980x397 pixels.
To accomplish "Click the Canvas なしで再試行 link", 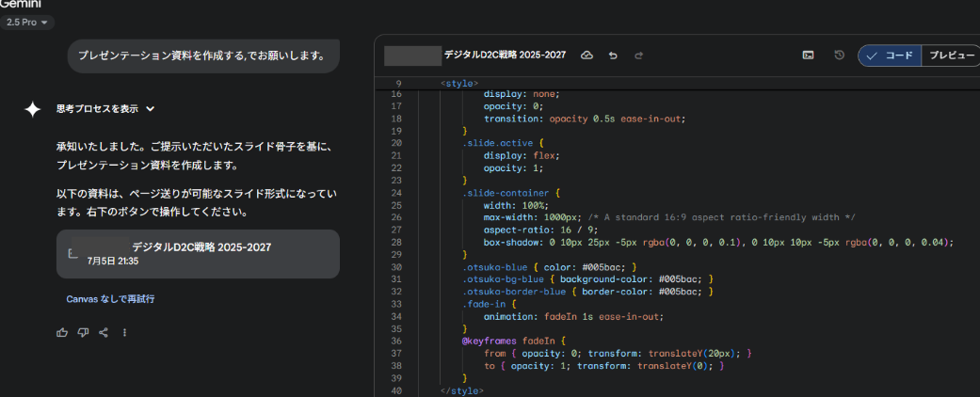I will click(110, 299).
